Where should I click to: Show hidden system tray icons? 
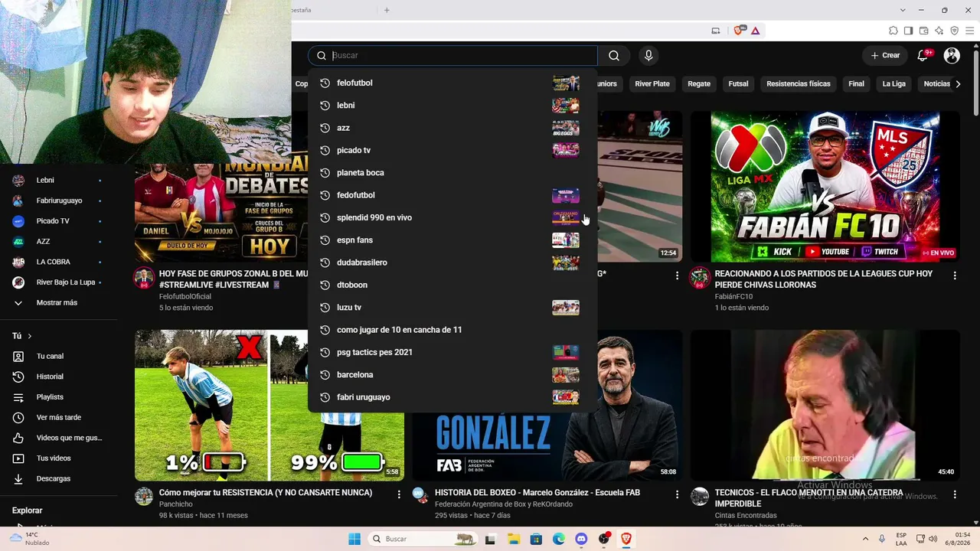click(x=865, y=539)
